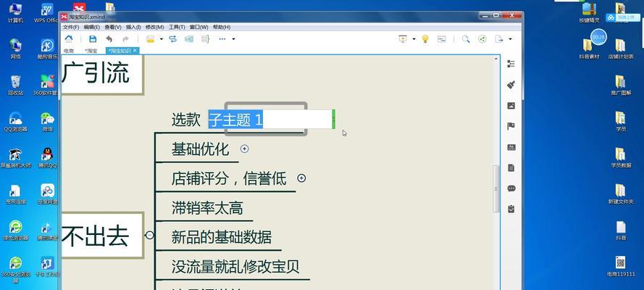Select the 滞销率太高 topic
644x290 pixels.
coord(207,208)
